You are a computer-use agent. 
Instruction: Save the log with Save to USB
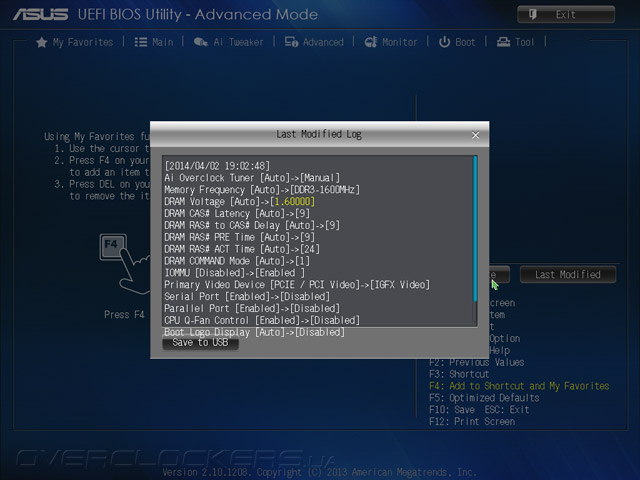tap(200, 342)
